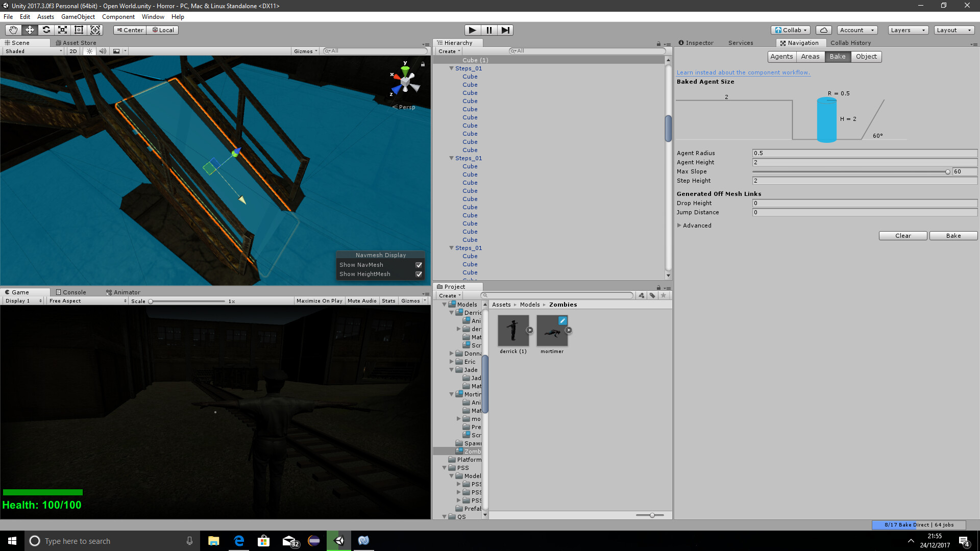Toggle 2D view in the Scene panel
This screenshot has height=551, width=980.
pos(73,51)
